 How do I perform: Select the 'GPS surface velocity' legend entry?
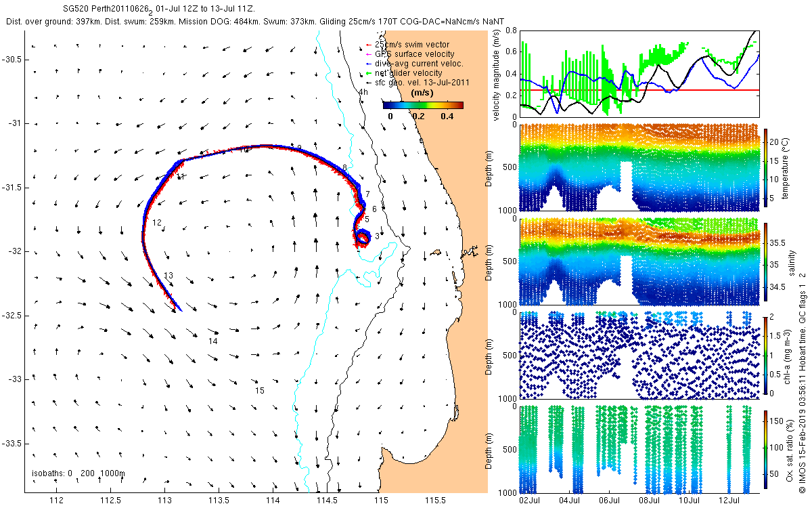pyautogui.click(x=409, y=54)
